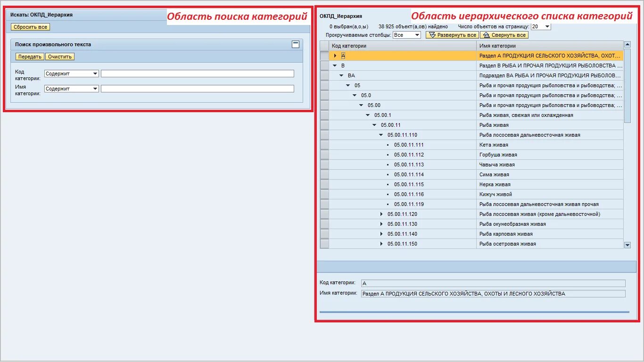Screen dimensions: 644x362
Task: Click the Имя категории detail field
Action: 493,294
